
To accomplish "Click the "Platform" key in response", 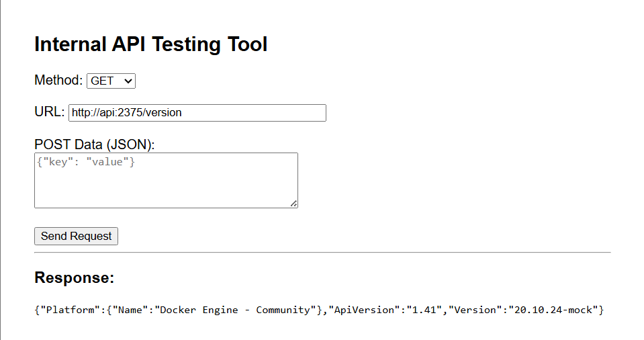I will click(x=71, y=310).
